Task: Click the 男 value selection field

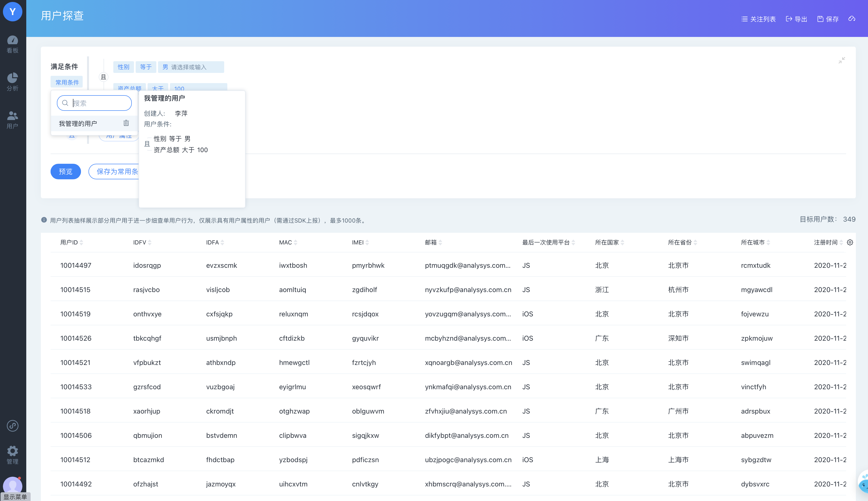Action: tap(191, 67)
